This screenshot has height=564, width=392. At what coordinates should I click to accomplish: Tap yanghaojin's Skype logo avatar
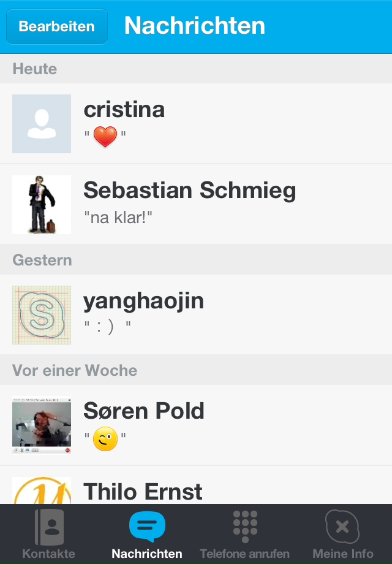point(42,315)
